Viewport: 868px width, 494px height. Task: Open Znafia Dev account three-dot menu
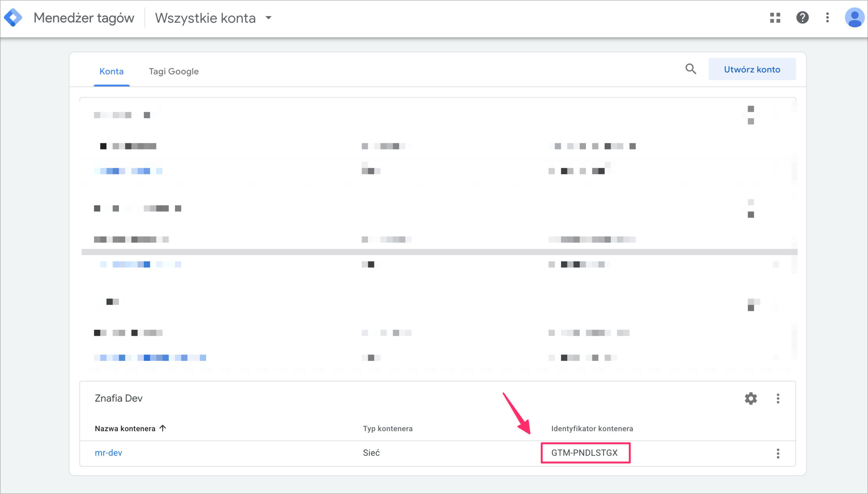(778, 398)
